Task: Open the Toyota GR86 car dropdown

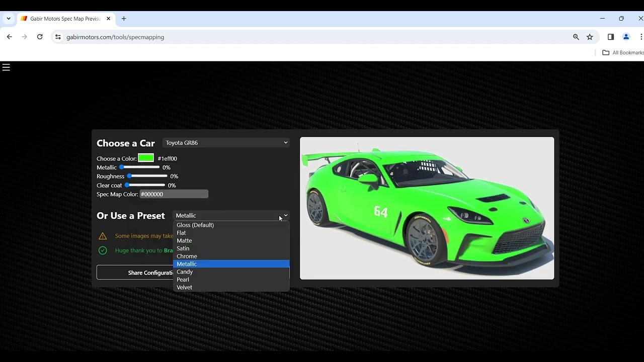Action: [226, 143]
